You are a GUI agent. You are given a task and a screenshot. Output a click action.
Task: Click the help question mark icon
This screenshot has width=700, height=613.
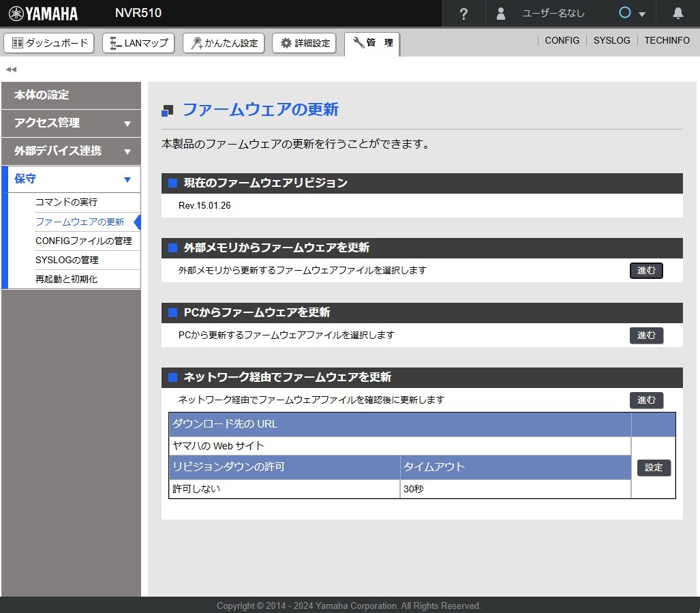click(463, 14)
